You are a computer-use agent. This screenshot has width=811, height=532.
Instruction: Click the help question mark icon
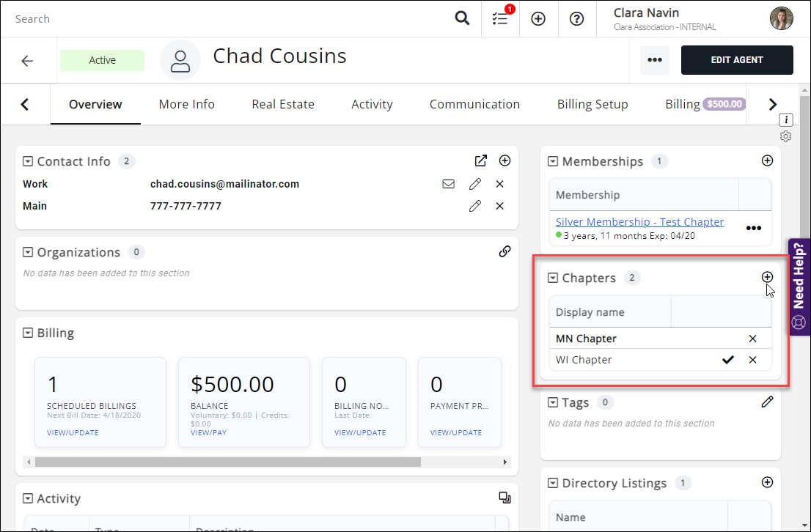coord(577,19)
